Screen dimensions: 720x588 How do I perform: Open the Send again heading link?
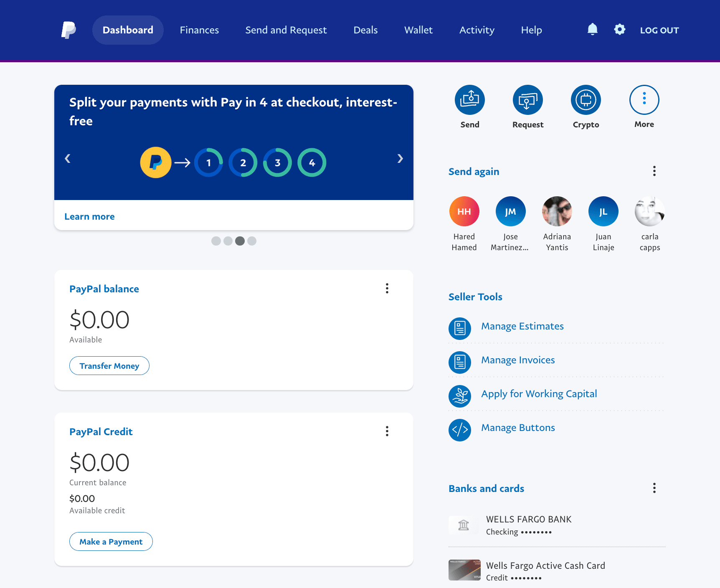[x=474, y=172]
